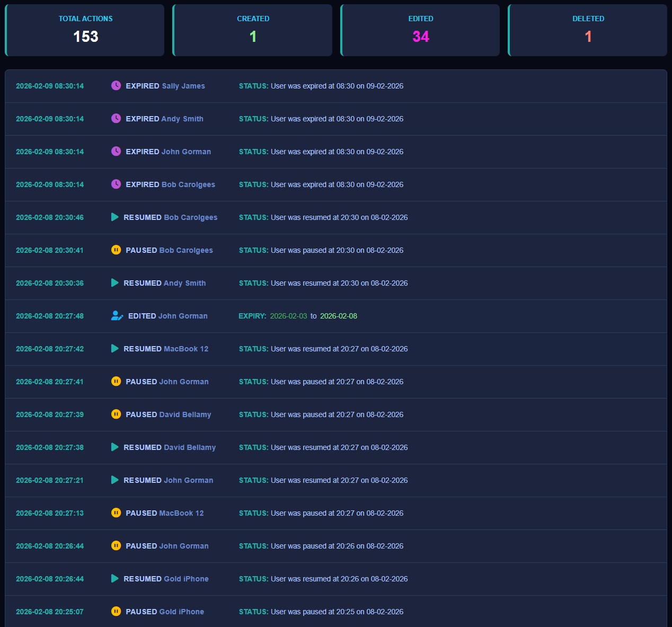
Task: Select the Created stat card
Action: point(253,30)
